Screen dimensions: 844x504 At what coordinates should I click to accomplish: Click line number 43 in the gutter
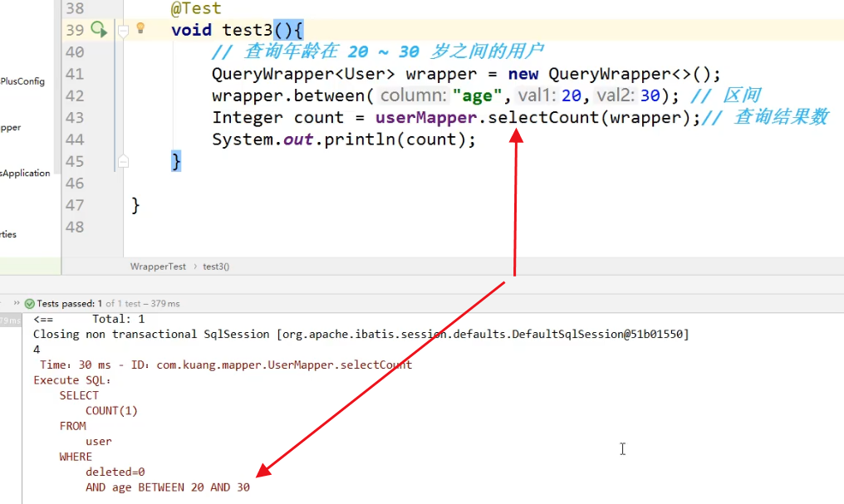[x=75, y=118]
